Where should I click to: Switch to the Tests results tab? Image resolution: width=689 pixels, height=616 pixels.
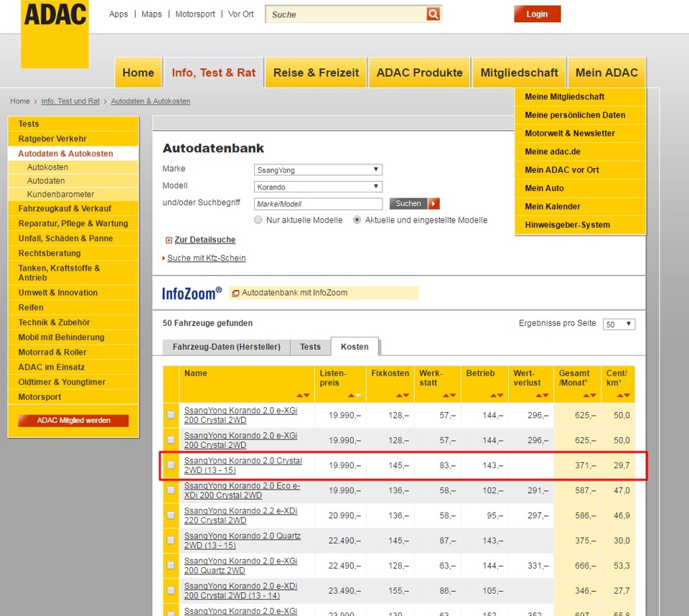(310, 347)
